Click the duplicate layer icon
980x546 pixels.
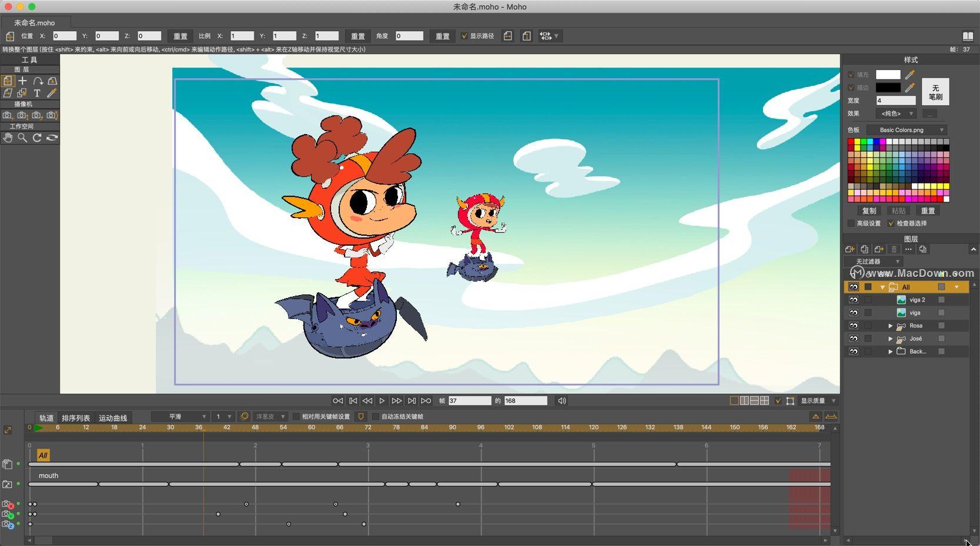tap(864, 249)
